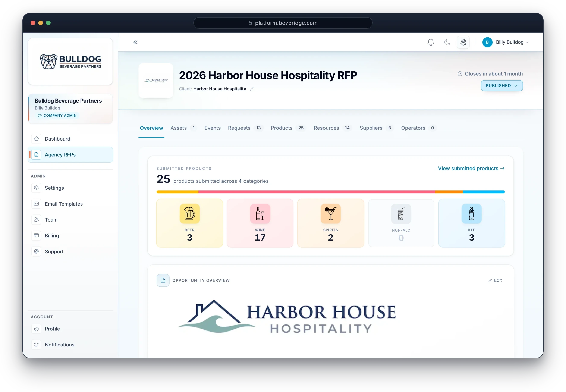Click the Company Admin badge
The image size is (566, 392).
click(x=57, y=115)
